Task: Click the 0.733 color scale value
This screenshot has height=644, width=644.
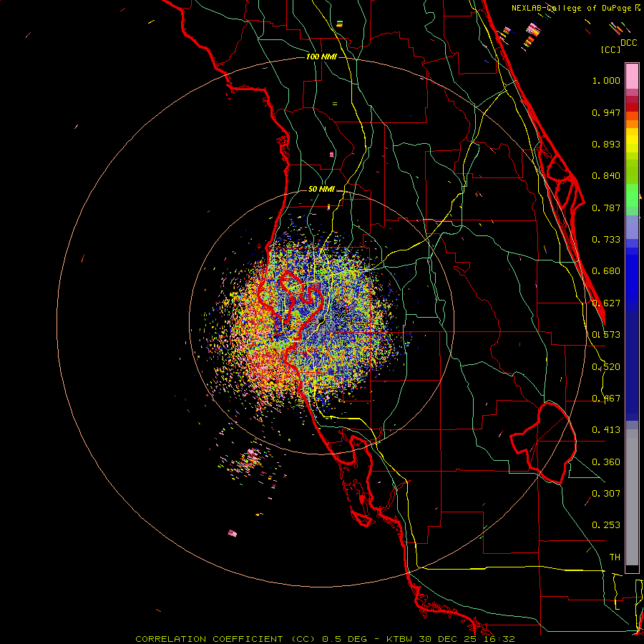Action: coord(606,240)
